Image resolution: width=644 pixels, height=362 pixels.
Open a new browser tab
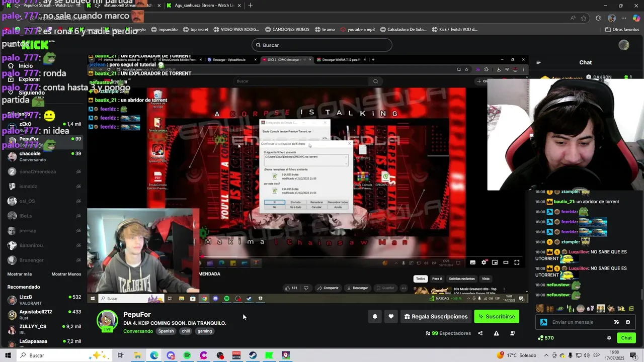point(250,6)
